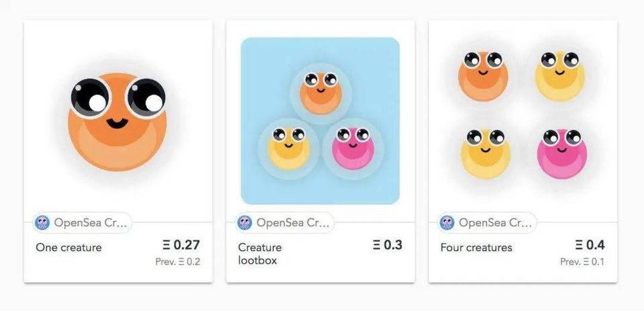The width and height of the screenshot is (644, 311).
Task: Click the OpenSea Cr... collection name on third card
Action: [496, 222]
